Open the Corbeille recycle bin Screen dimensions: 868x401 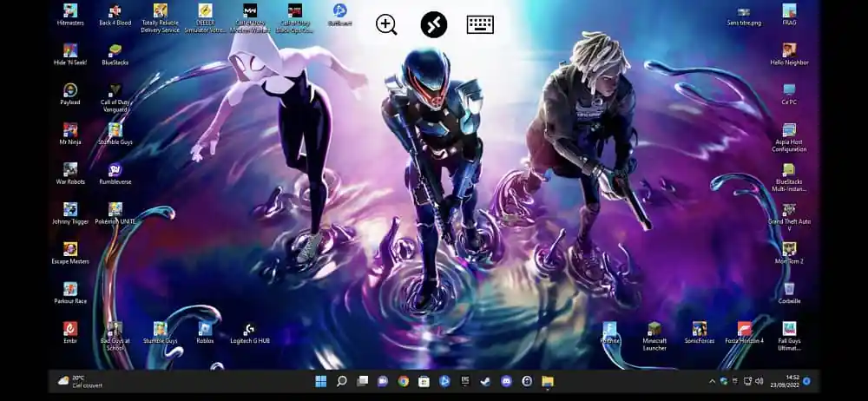pyautogui.click(x=789, y=293)
